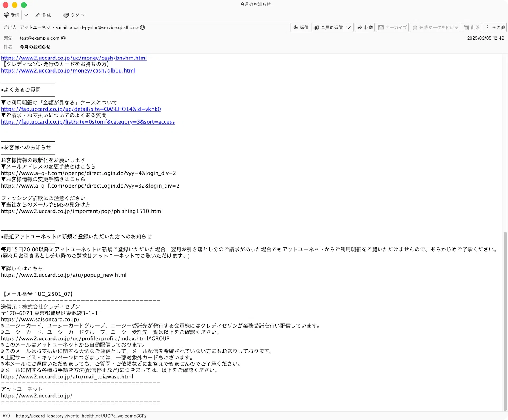This screenshot has width=508, height=420.
Task: Reply to all with 全員に返信
Action: [328, 27]
